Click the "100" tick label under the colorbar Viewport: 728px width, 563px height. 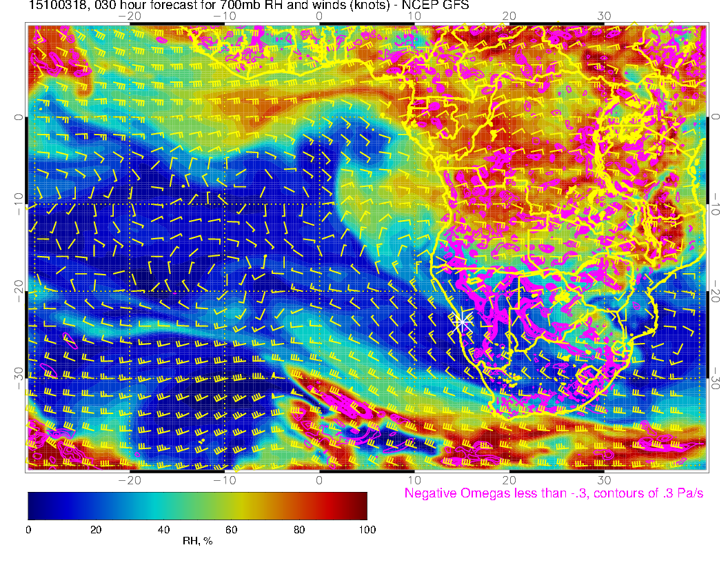tap(367, 530)
